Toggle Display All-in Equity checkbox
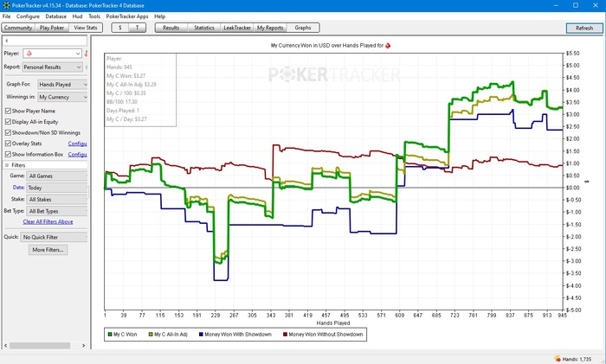606x364 pixels. [x=8, y=122]
